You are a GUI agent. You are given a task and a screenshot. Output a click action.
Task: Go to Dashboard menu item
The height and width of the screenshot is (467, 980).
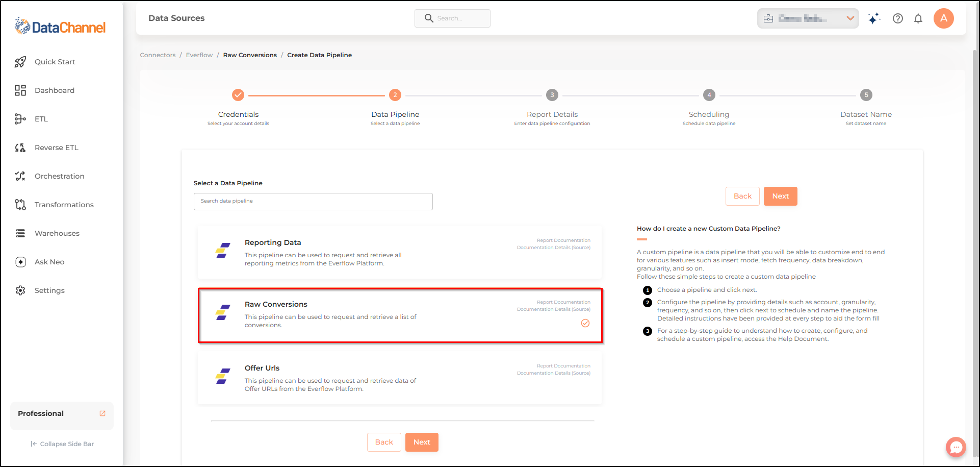click(55, 90)
